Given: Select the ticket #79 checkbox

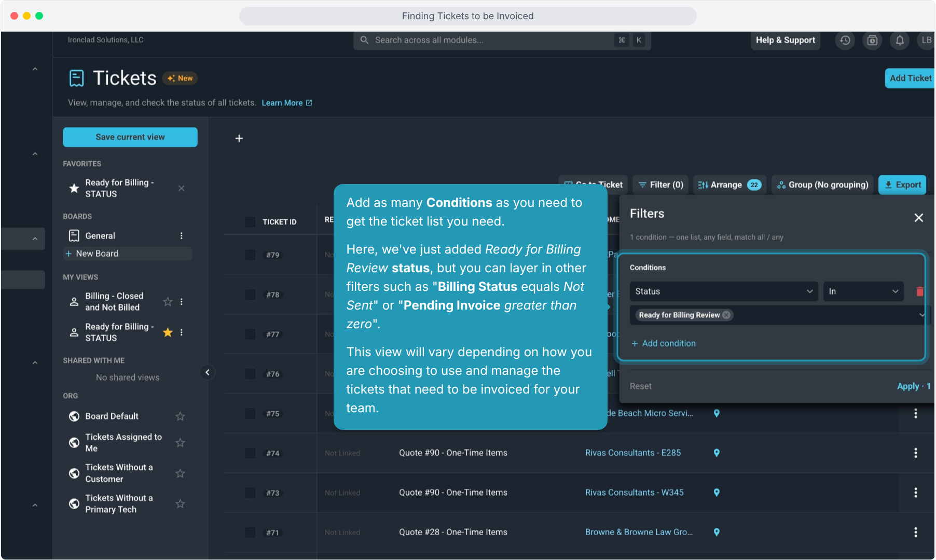Looking at the screenshot, I should [x=250, y=255].
